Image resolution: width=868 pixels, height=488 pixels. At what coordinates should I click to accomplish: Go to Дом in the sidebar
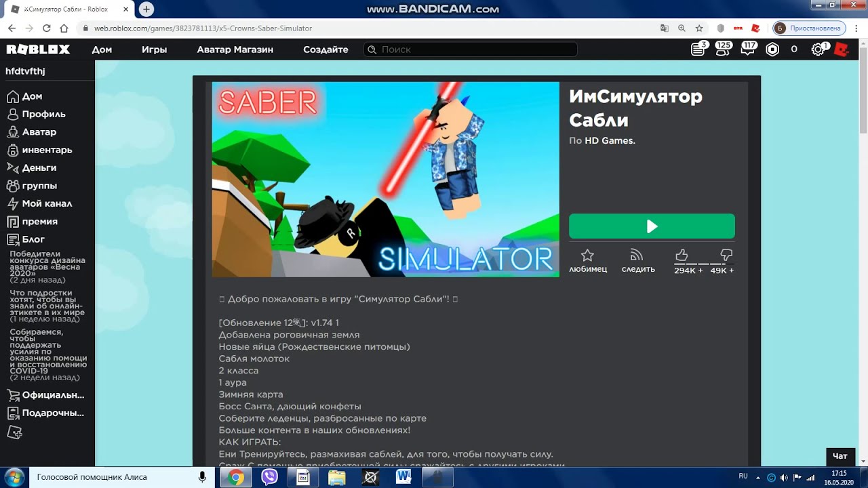pos(32,96)
